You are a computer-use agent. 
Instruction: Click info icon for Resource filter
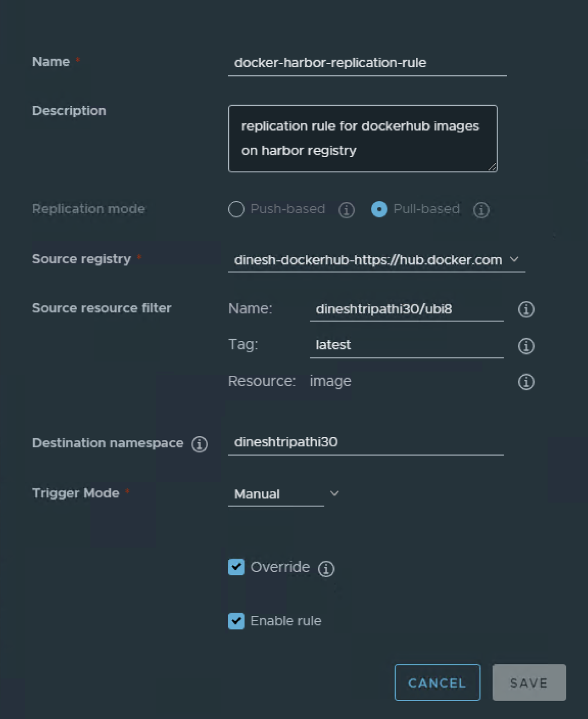pyautogui.click(x=526, y=382)
